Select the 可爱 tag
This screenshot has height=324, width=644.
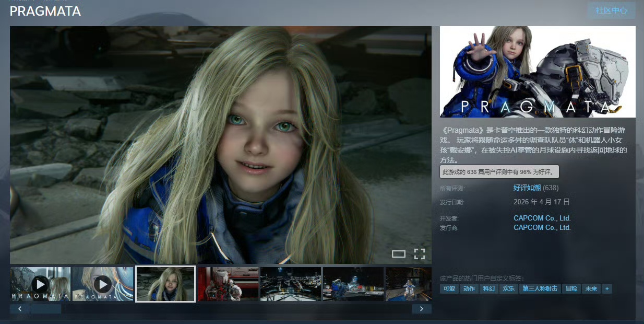tap(449, 288)
